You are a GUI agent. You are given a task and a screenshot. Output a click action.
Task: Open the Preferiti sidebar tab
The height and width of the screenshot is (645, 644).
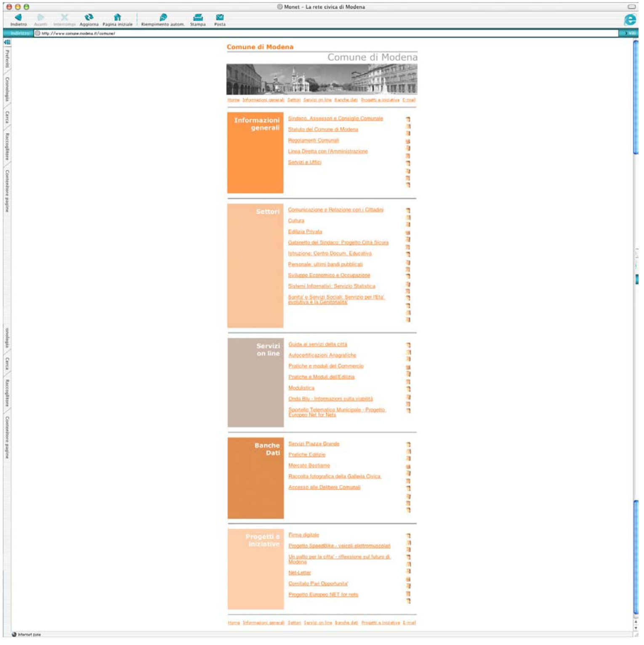coord(7,59)
